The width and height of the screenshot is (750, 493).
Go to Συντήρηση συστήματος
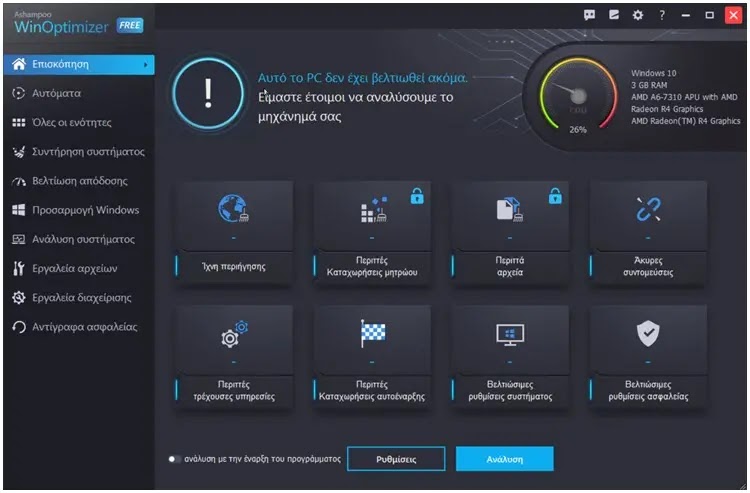(x=88, y=152)
